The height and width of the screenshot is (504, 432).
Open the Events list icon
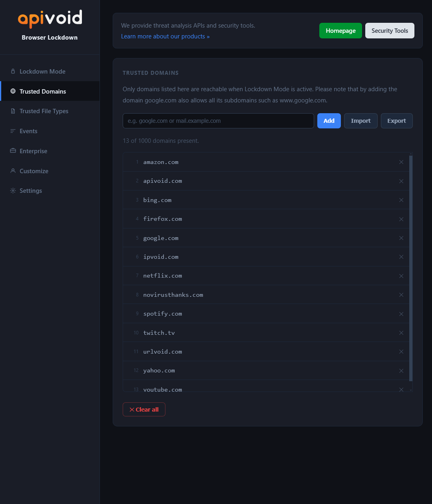click(x=13, y=131)
